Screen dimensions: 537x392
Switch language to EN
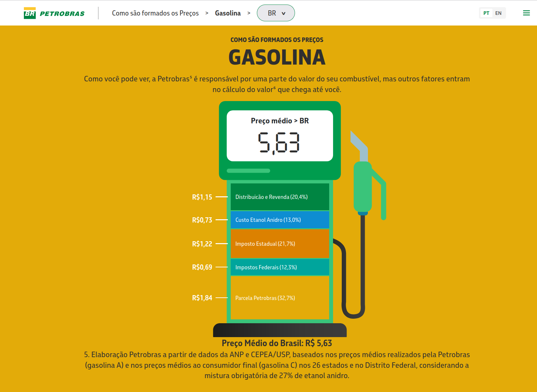click(498, 13)
